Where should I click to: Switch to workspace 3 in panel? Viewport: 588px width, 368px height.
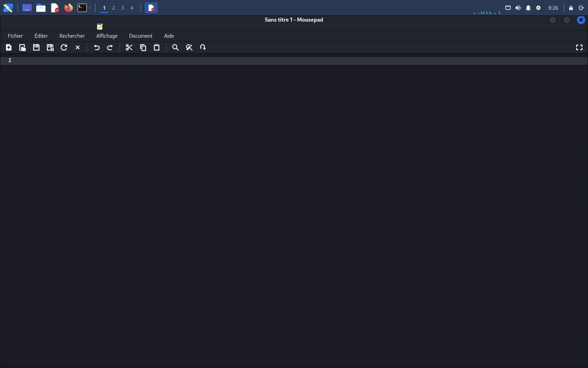click(123, 8)
